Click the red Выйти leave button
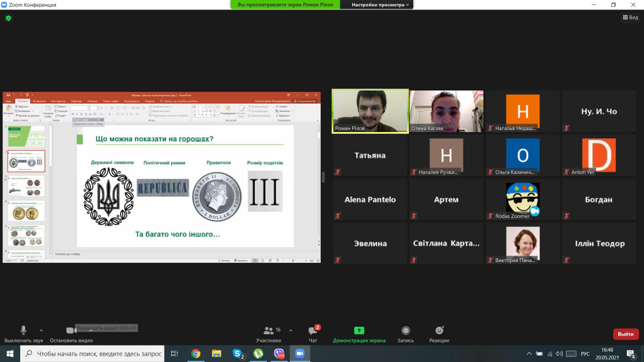The width and height of the screenshot is (644, 362). coord(626,334)
